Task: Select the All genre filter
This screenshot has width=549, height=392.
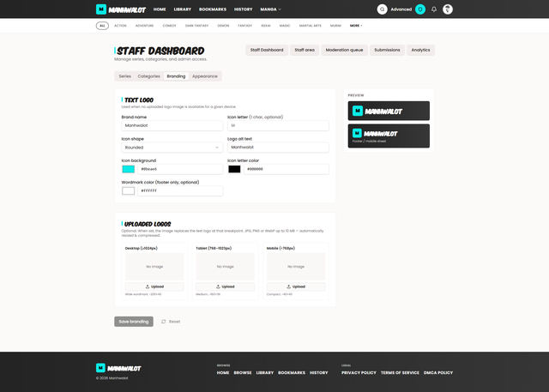Action: click(x=102, y=26)
